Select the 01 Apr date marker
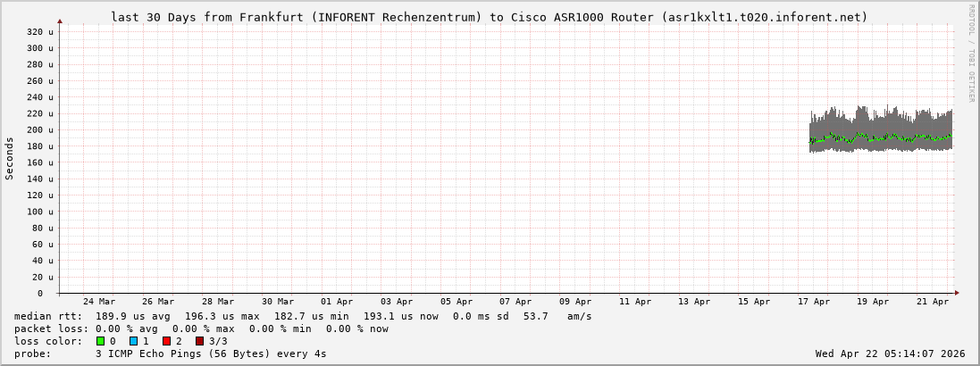The width and height of the screenshot is (980, 366). pos(337,302)
